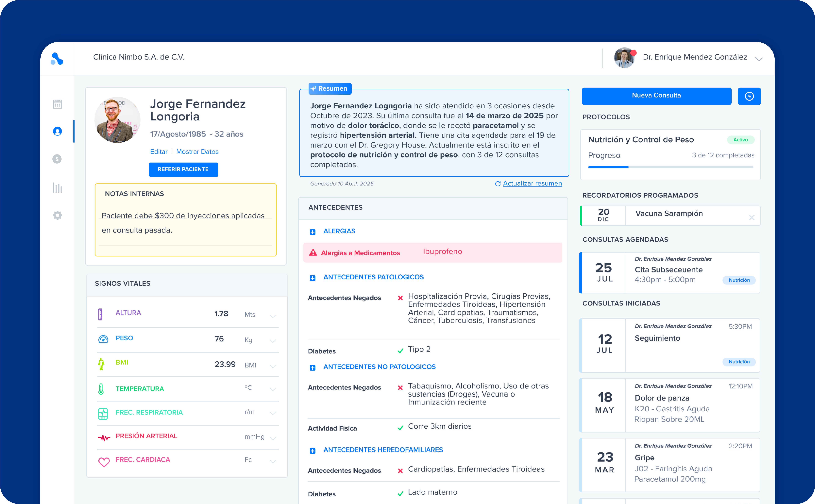Click the clock history button
815x504 pixels.
point(749,96)
